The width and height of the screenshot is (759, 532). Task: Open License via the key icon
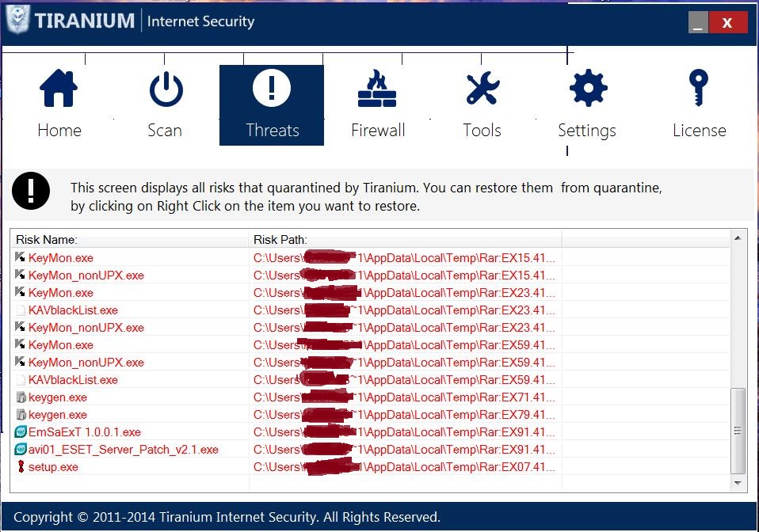click(699, 88)
